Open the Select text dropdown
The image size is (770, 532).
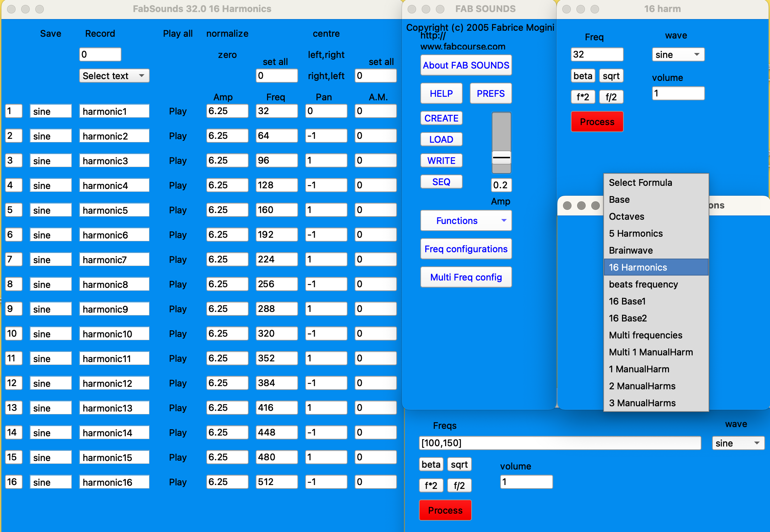(114, 76)
